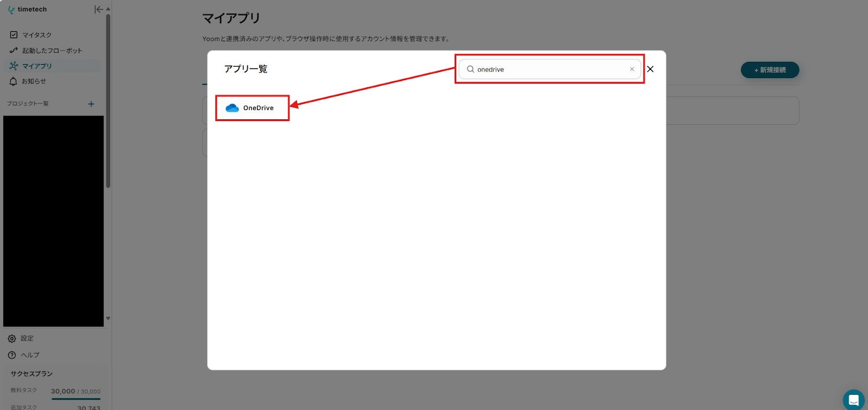
Task: Click the 30,000 free task count
Action: click(63, 391)
